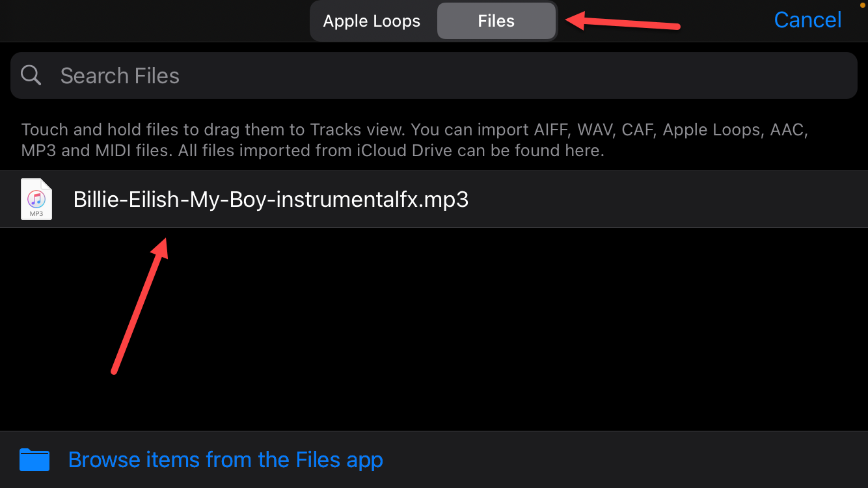Screen dimensions: 868x488
Task: Tap the MP3 file type icon
Action: [x=36, y=199]
